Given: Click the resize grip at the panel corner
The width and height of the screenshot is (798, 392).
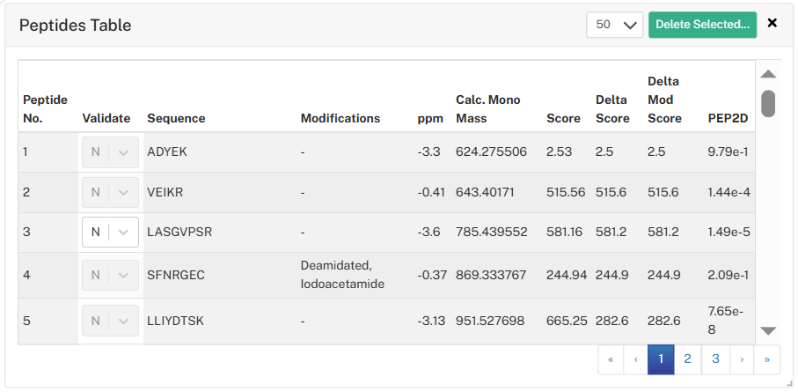Looking at the screenshot, I should (x=789, y=383).
